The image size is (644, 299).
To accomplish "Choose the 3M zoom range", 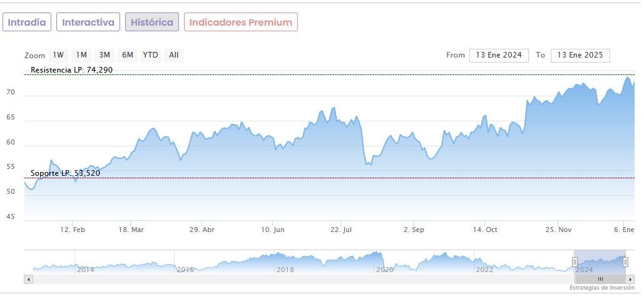I will pos(105,55).
